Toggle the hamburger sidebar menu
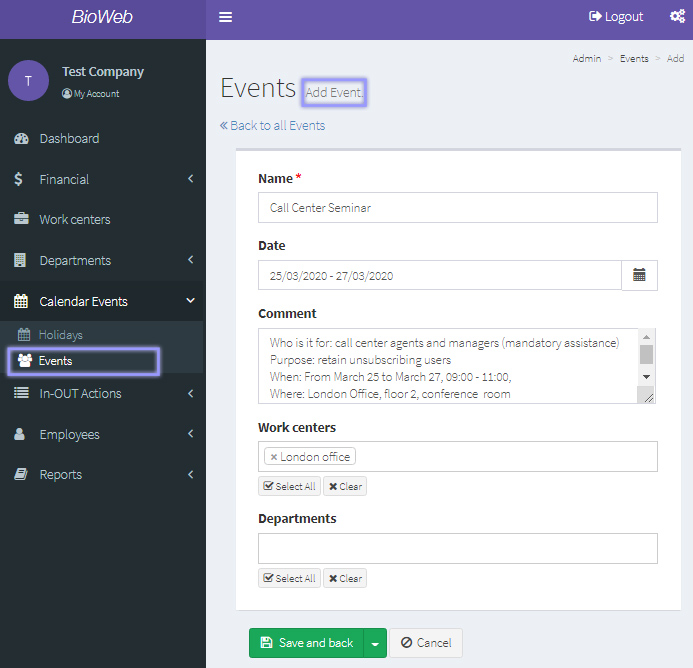Image resolution: width=693 pixels, height=668 pixels. coord(225,17)
